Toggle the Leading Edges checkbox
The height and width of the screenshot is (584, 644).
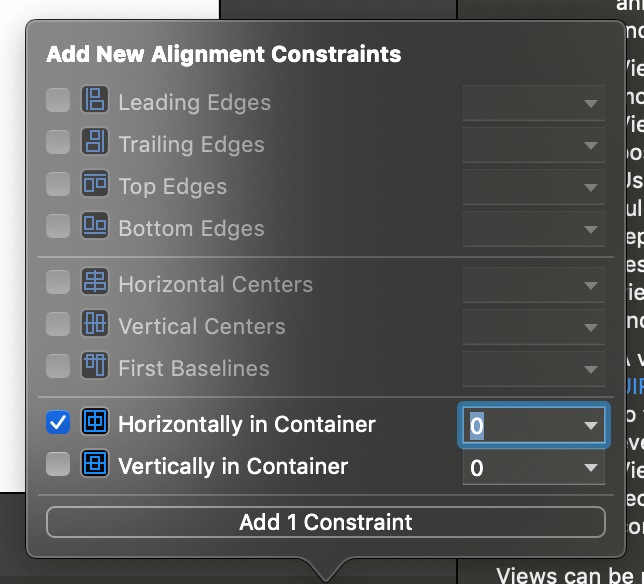(x=58, y=101)
